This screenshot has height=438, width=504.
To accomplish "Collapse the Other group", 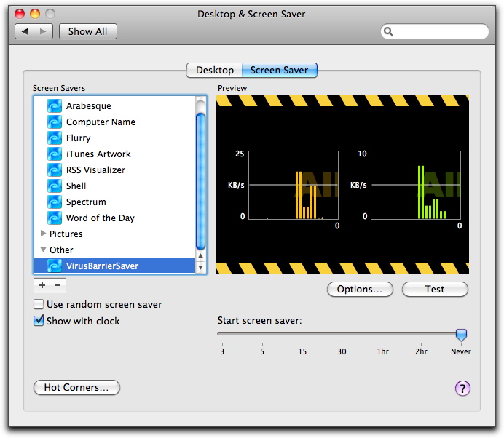I will (x=43, y=249).
